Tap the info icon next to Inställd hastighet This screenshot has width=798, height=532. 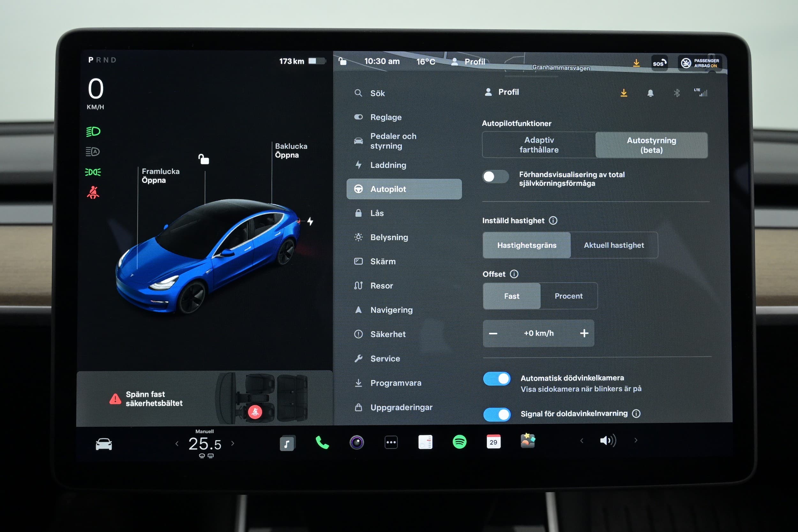click(x=553, y=221)
